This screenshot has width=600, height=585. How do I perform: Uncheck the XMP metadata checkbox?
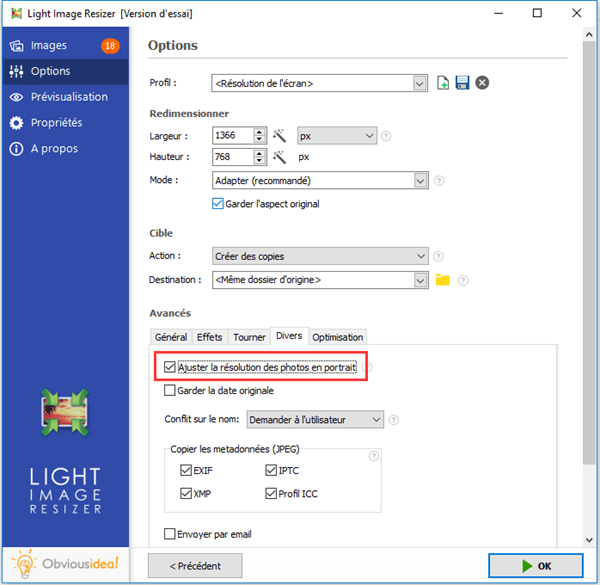click(x=186, y=494)
